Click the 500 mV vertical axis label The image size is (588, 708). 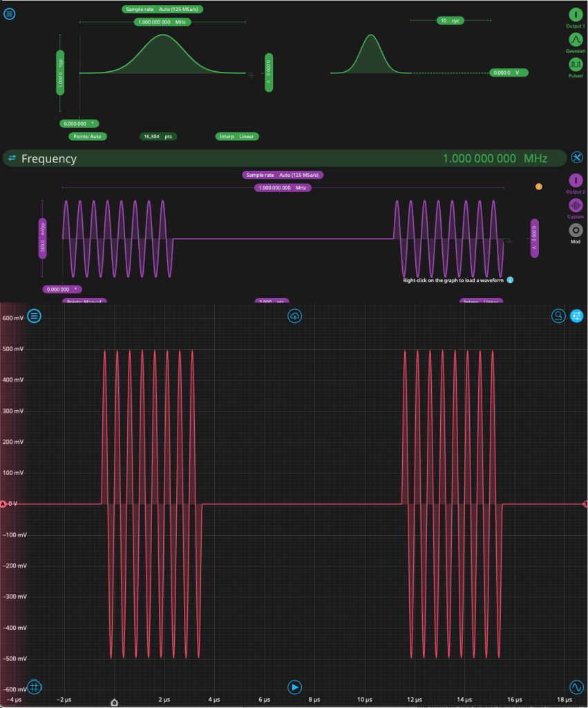point(12,349)
